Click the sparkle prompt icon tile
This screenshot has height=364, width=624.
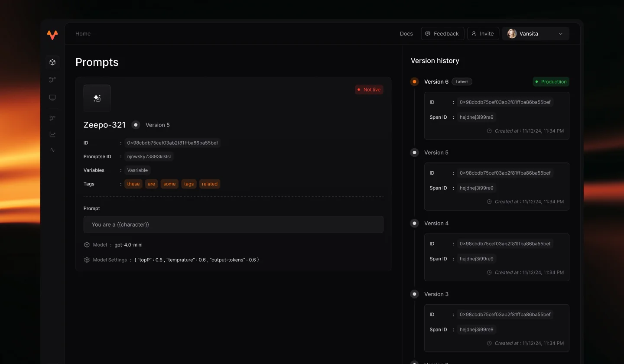[x=97, y=98]
